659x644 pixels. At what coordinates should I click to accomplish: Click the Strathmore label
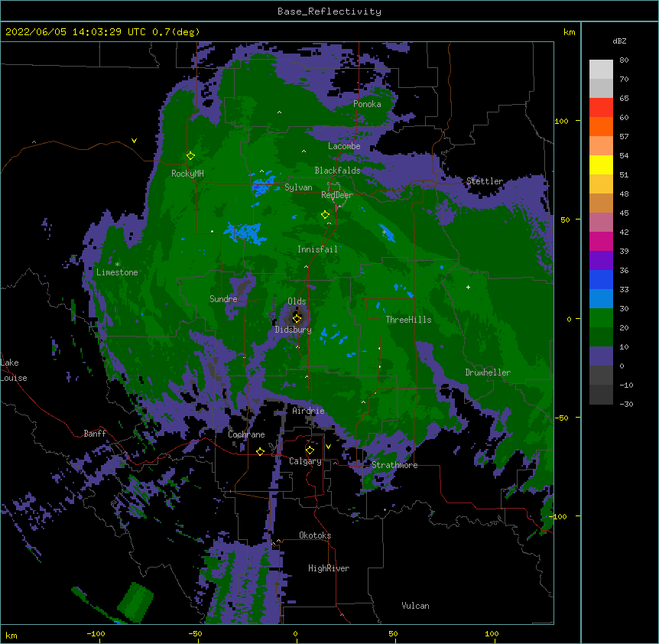tap(394, 465)
